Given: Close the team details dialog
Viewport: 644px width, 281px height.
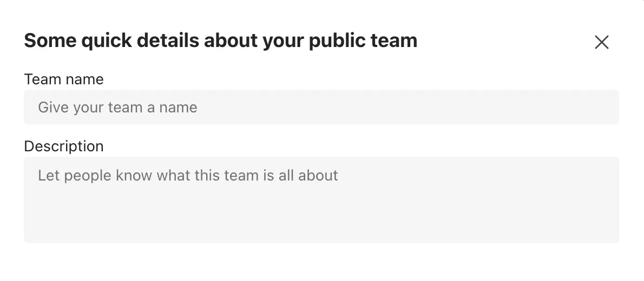Looking at the screenshot, I should [601, 42].
